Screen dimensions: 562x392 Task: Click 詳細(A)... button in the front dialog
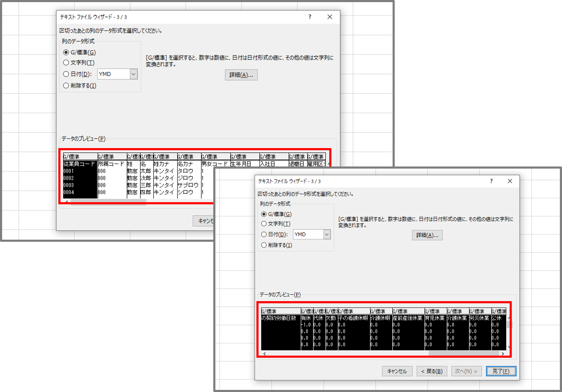(427, 235)
